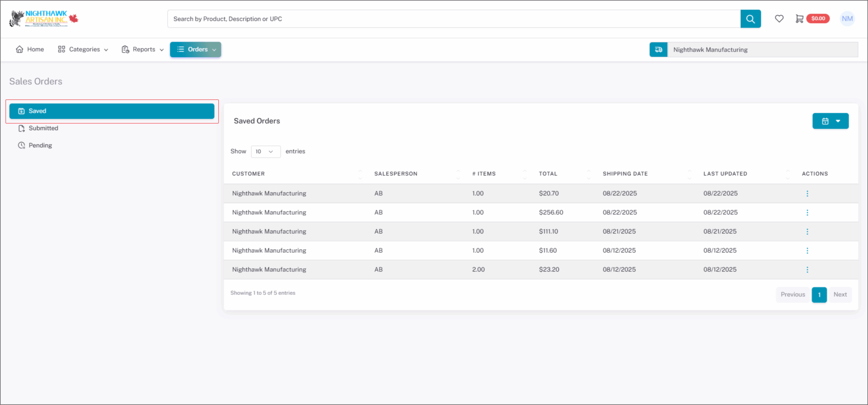Open the wishlist heart icon
Screen dimensions: 868x405
[779, 19]
